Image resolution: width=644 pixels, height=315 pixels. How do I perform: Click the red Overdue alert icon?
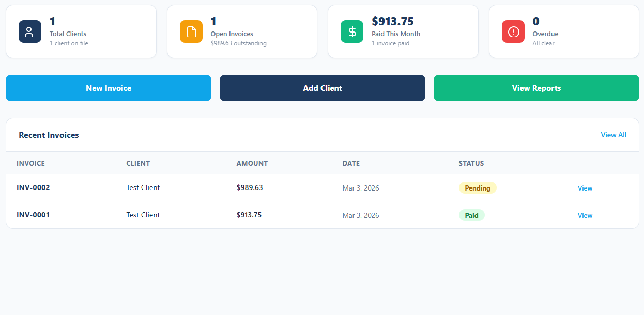513,31
